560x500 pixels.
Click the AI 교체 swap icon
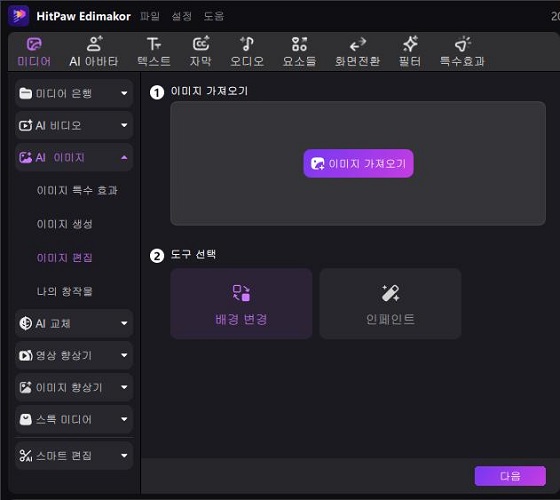(25, 323)
